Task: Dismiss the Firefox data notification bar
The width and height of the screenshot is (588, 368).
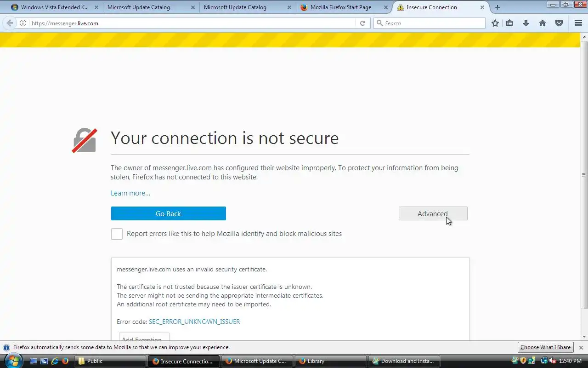Action: 581,348
